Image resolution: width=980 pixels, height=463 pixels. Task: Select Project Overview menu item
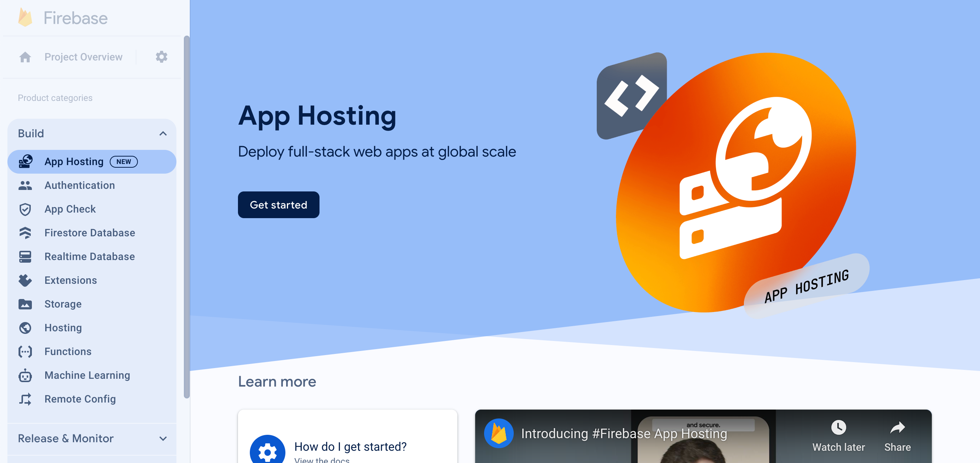click(83, 57)
